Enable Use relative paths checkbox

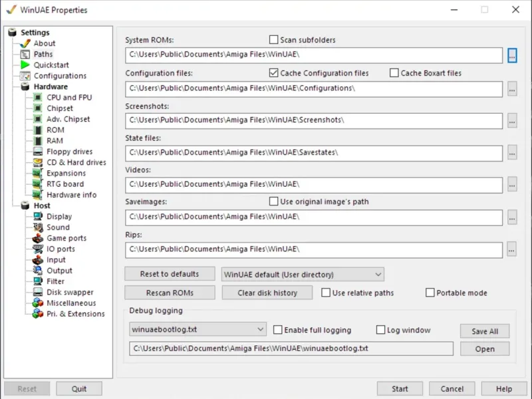click(x=326, y=293)
